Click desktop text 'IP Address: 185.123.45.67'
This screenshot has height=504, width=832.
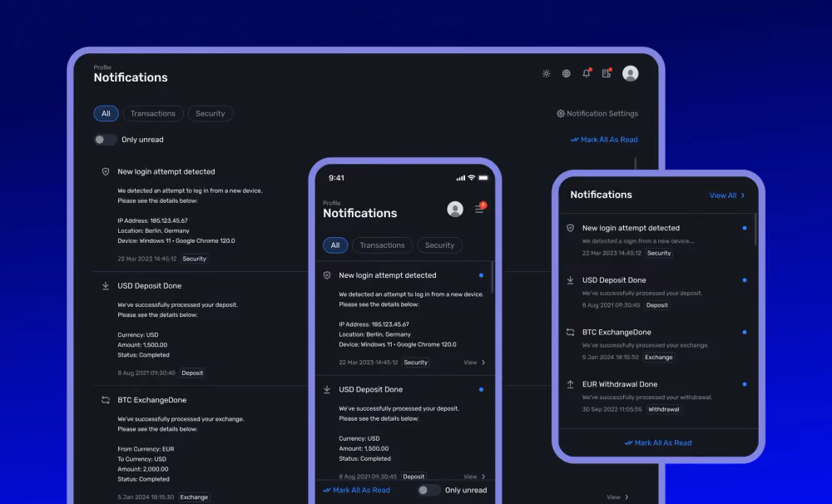click(x=153, y=220)
